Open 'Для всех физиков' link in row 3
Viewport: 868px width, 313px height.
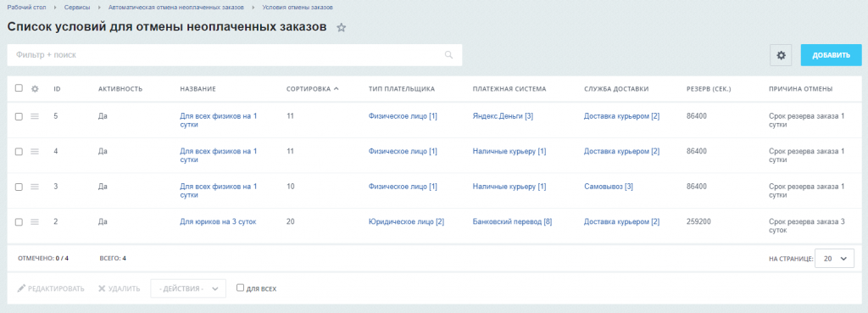[218, 191]
